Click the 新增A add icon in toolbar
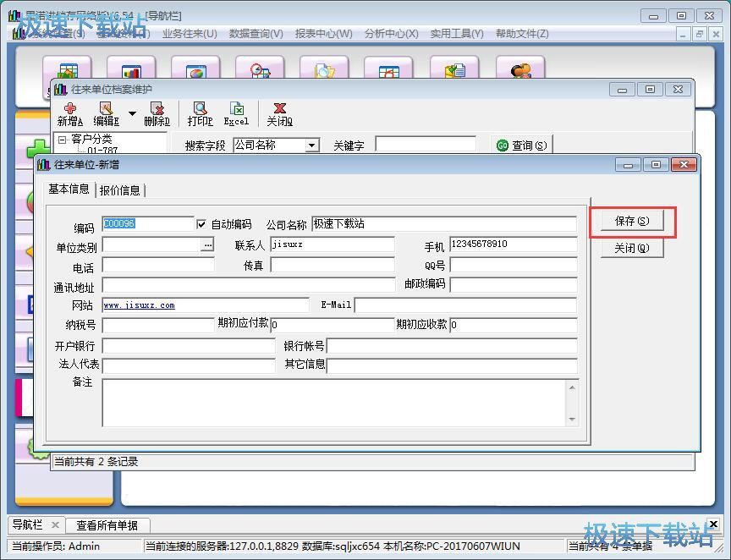 70,114
